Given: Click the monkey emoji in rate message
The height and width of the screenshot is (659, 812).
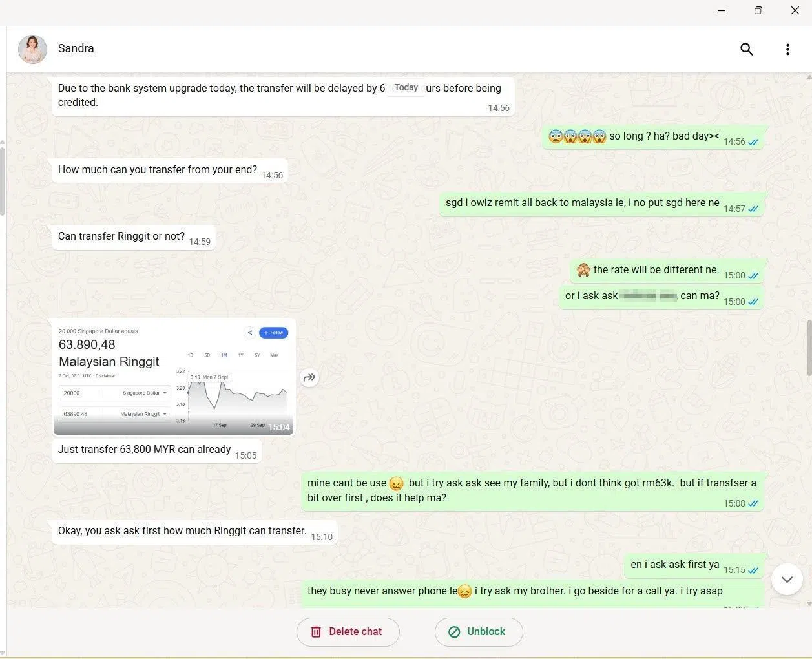Looking at the screenshot, I should tap(583, 270).
